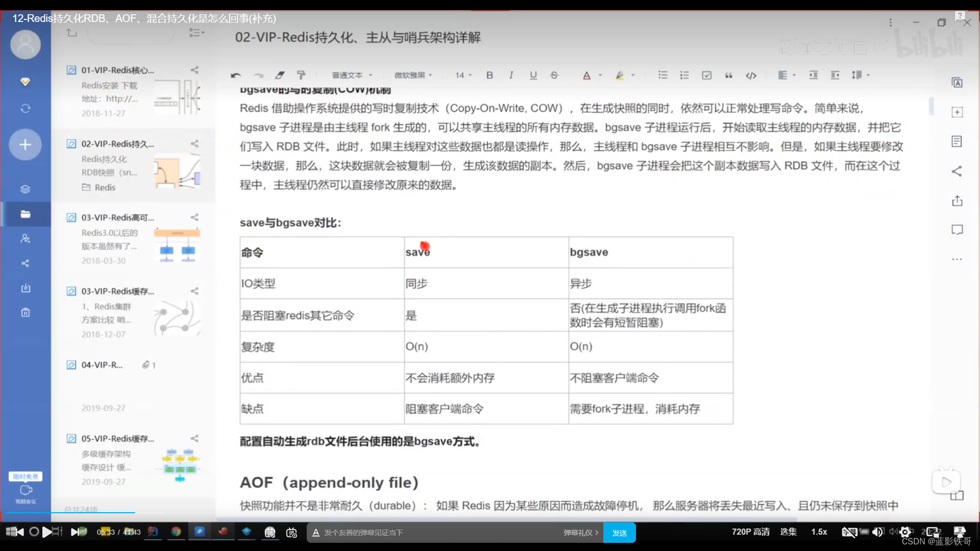Open the text alignment dropdown
Screen dimensions: 980x551
click(x=787, y=76)
